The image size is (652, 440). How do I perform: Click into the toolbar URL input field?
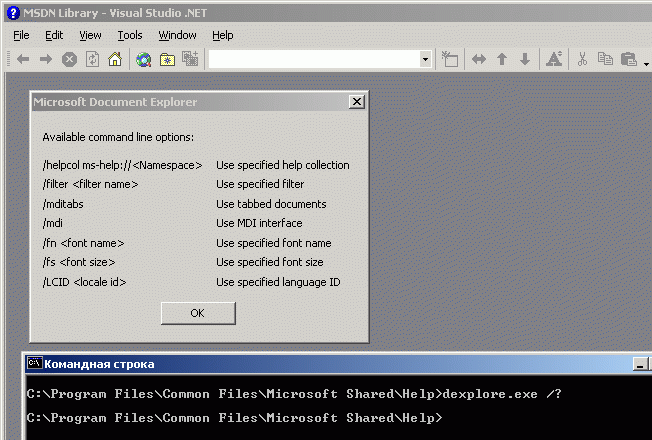tap(314, 59)
